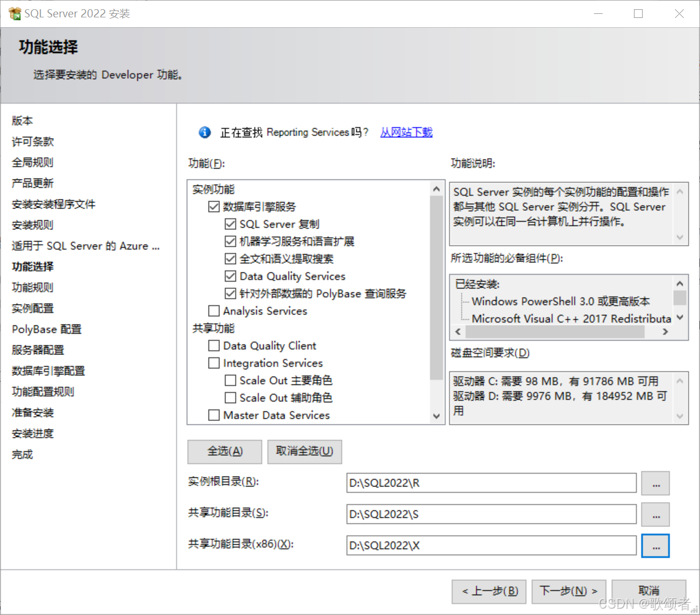Image resolution: width=700 pixels, height=615 pixels.
Task: Check the Data Quality Client option
Action: point(214,346)
